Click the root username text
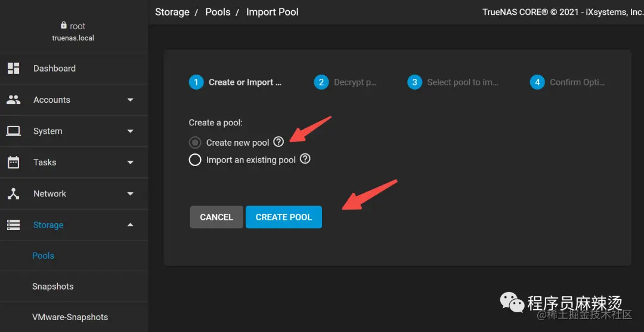Viewport: 644px width, 332px height. 78,26
